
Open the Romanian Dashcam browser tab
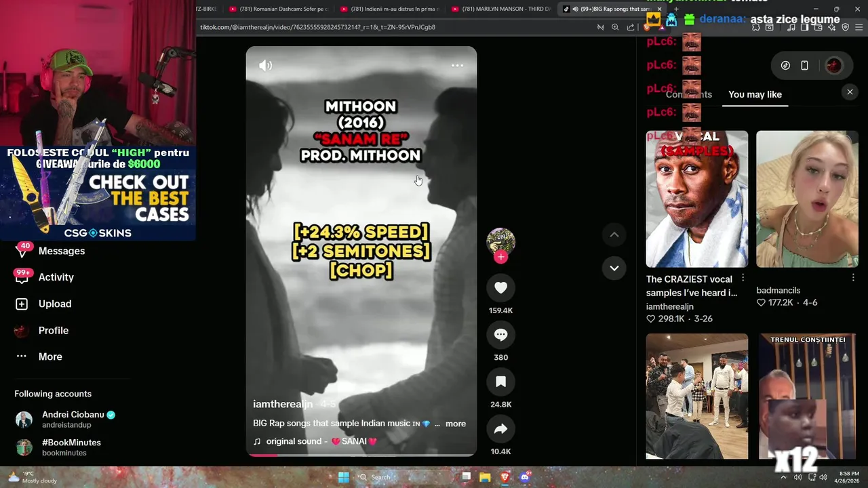[278, 9]
